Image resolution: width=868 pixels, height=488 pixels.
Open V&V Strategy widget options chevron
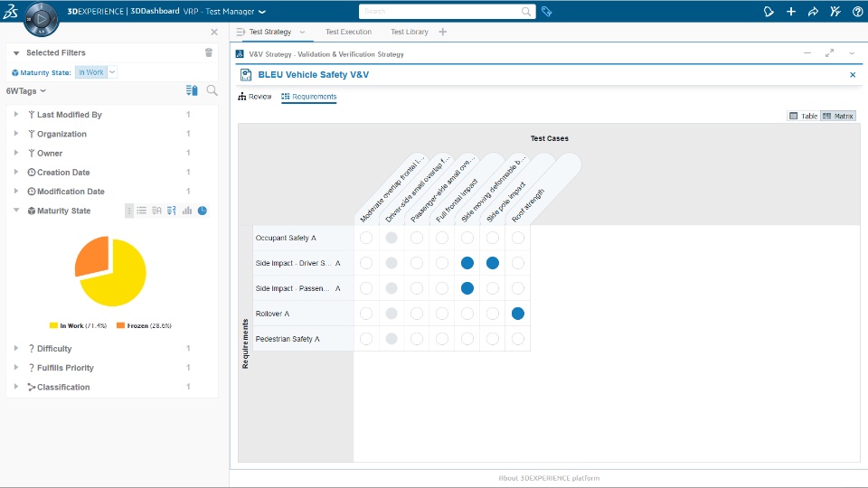tap(852, 53)
